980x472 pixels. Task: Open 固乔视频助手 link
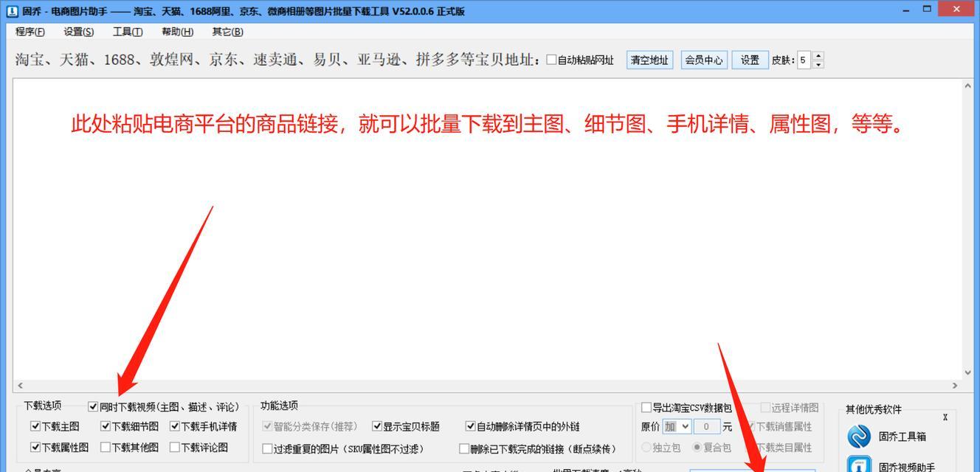click(x=907, y=467)
